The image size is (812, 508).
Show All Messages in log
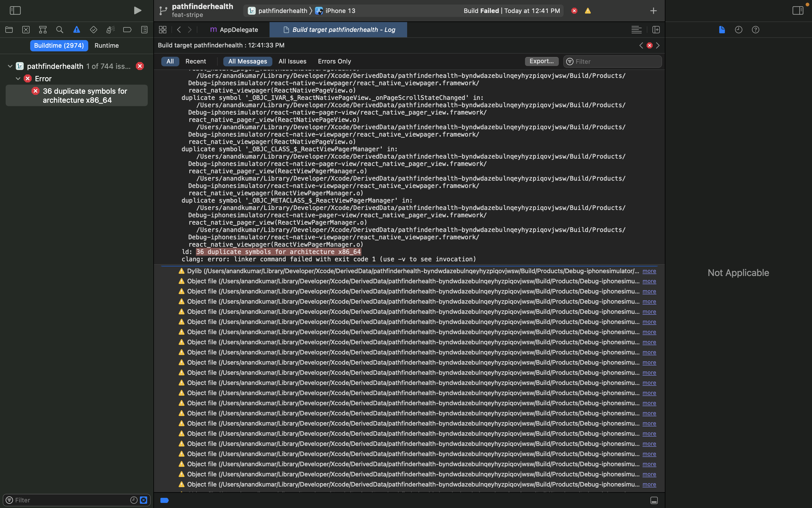click(x=248, y=61)
